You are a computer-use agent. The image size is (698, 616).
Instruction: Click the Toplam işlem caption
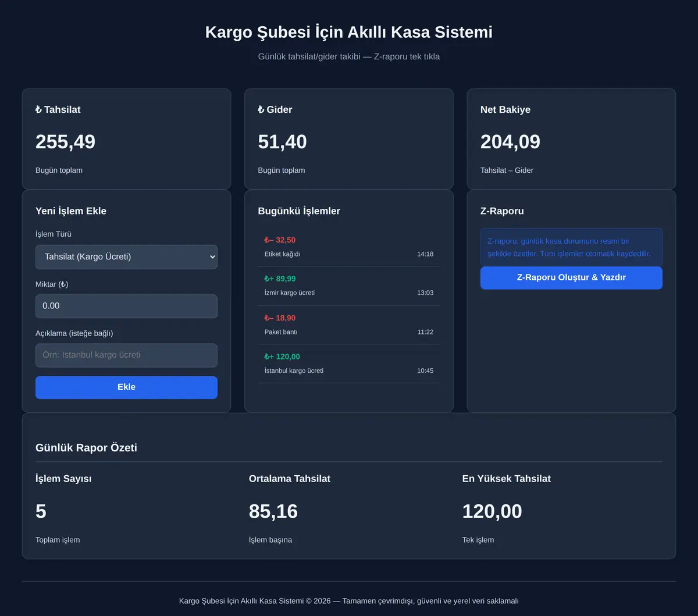click(58, 540)
